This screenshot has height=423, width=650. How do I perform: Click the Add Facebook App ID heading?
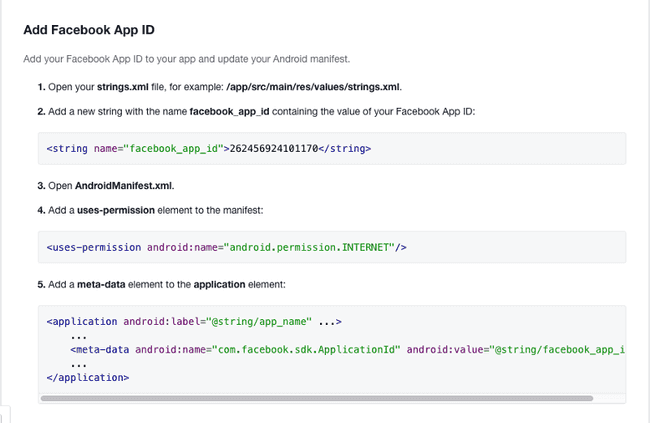click(x=89, y=30)
